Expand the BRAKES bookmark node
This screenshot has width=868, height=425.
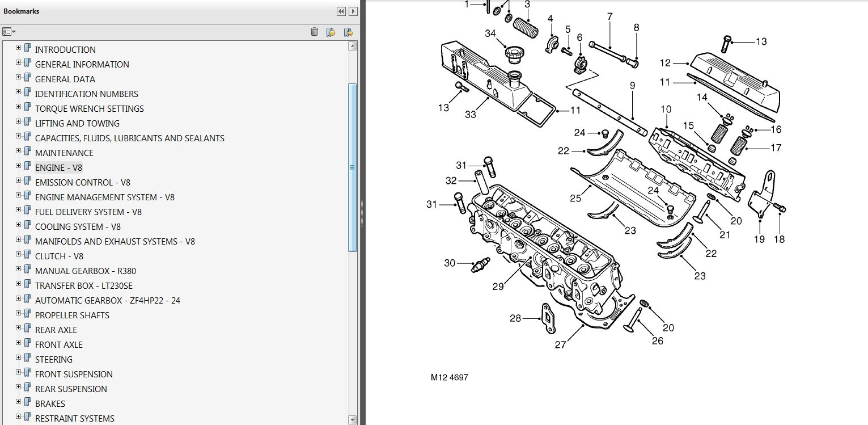19,402
